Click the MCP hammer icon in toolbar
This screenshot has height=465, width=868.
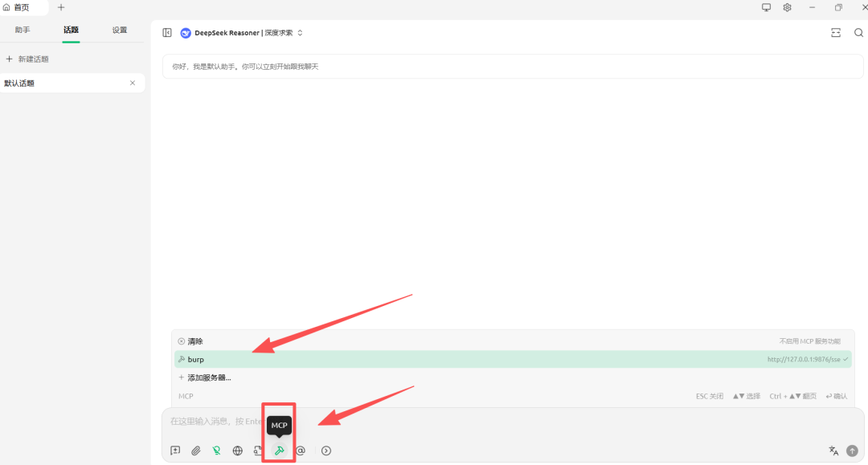pyautogui.click(x=279, y=451)
